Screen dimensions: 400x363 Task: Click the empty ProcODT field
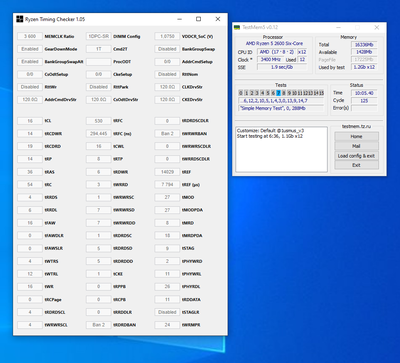(98, 62)
